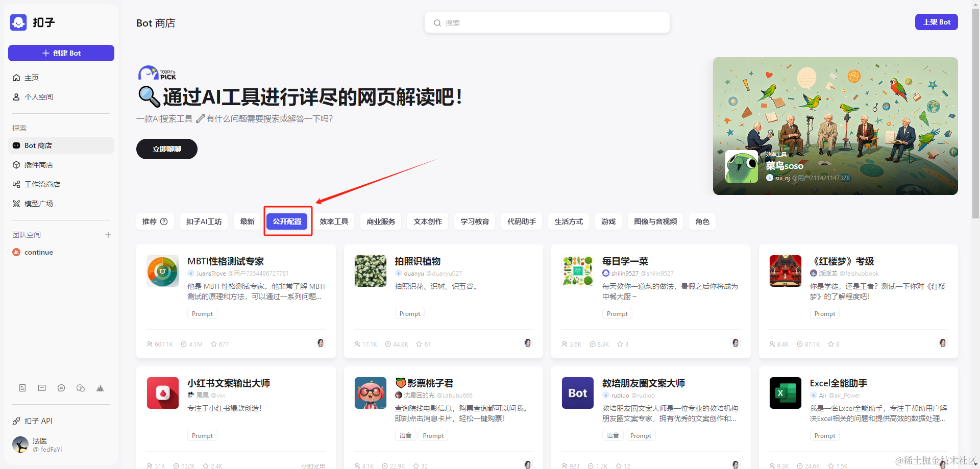Open the continue team space
Image resolution: width=980 pixels, height=469 pixels.
tap(61, 252)
